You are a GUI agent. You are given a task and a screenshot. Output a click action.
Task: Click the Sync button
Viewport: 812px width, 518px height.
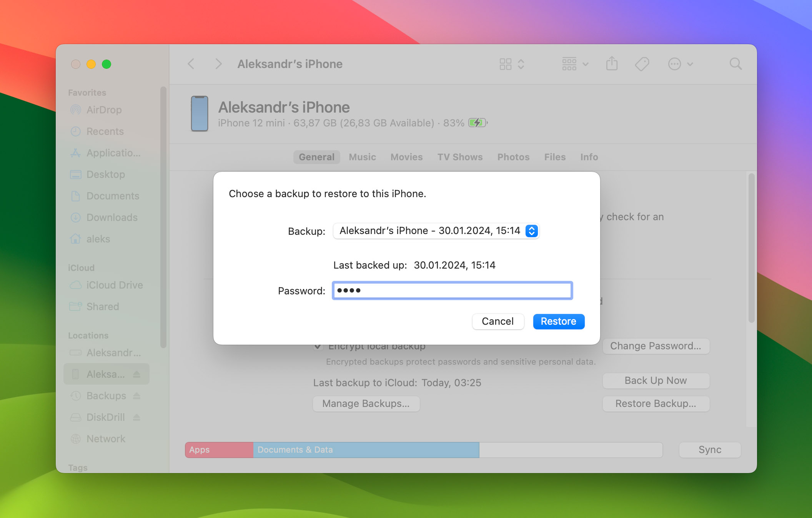click(710, 450)
